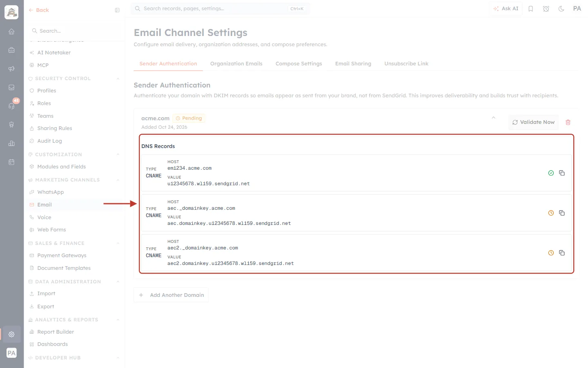Switch to the Organization Emails tab
The image size is (588, 368).
coord(236,64)
